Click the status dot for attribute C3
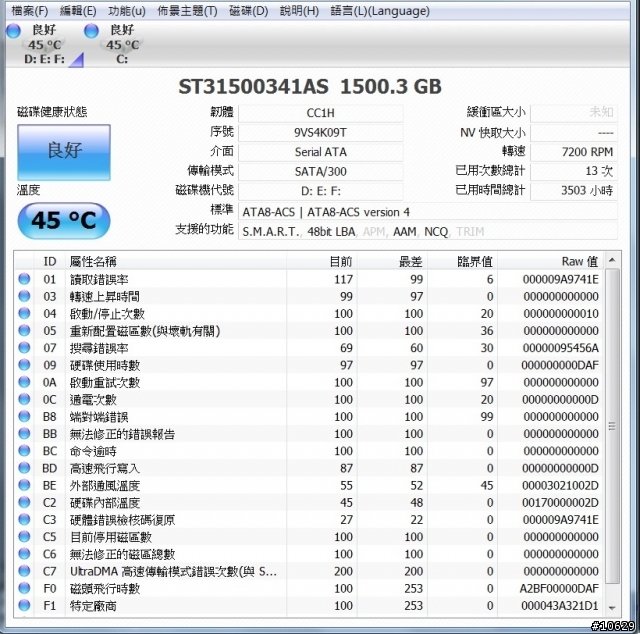This screenshot has width=640, height=634. (24, 519)
